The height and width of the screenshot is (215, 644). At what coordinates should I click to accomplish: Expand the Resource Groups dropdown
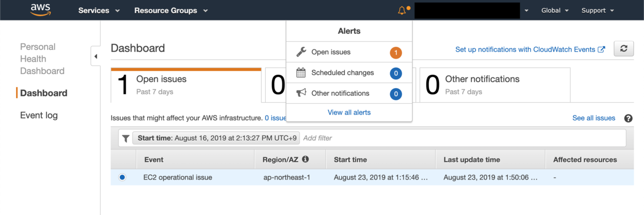(x=171, y=10)
